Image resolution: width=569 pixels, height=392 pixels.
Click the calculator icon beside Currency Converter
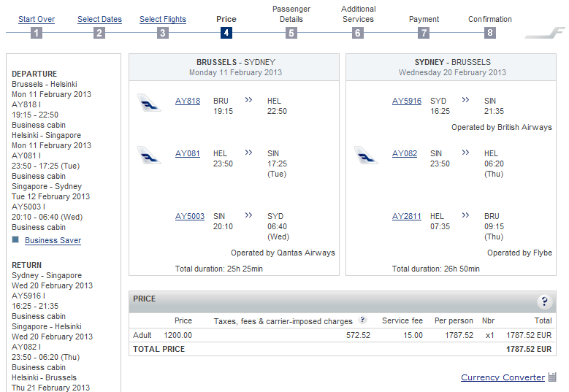[x=552, y=377]
